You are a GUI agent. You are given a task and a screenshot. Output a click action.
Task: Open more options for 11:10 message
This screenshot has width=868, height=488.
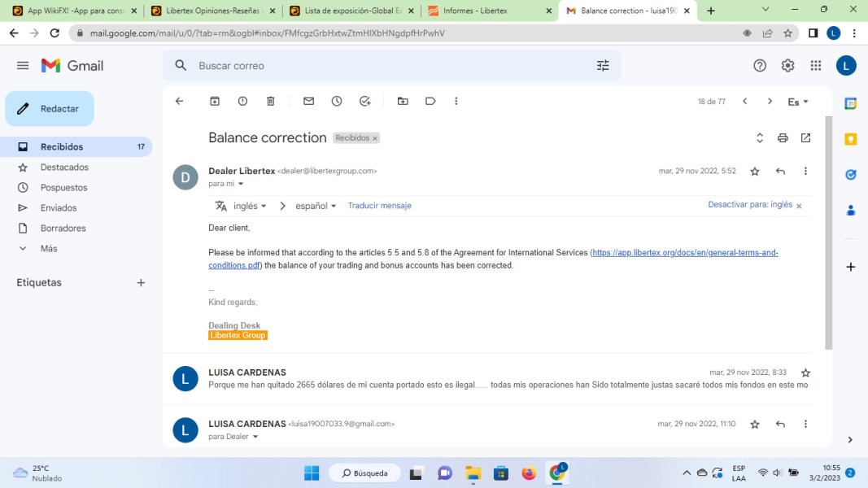coord(805,425)
